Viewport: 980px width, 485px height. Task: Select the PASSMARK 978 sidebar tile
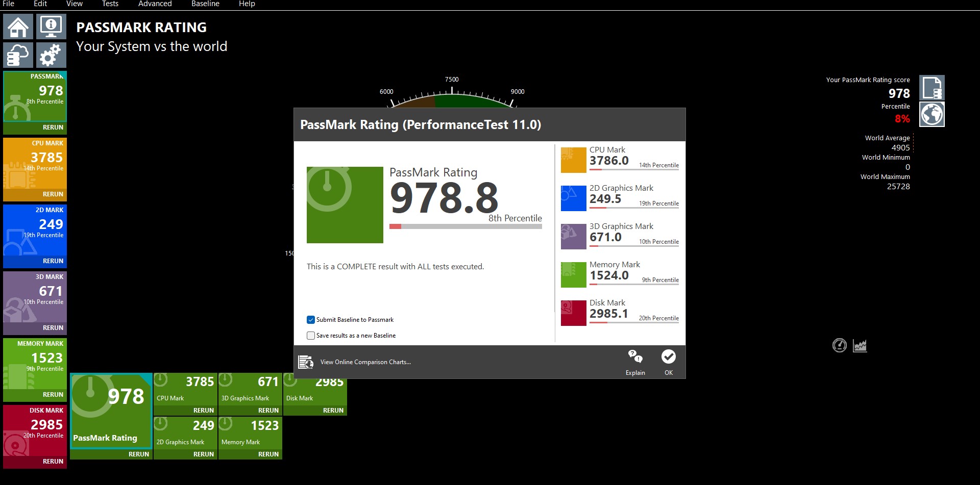tap(35, 96)
